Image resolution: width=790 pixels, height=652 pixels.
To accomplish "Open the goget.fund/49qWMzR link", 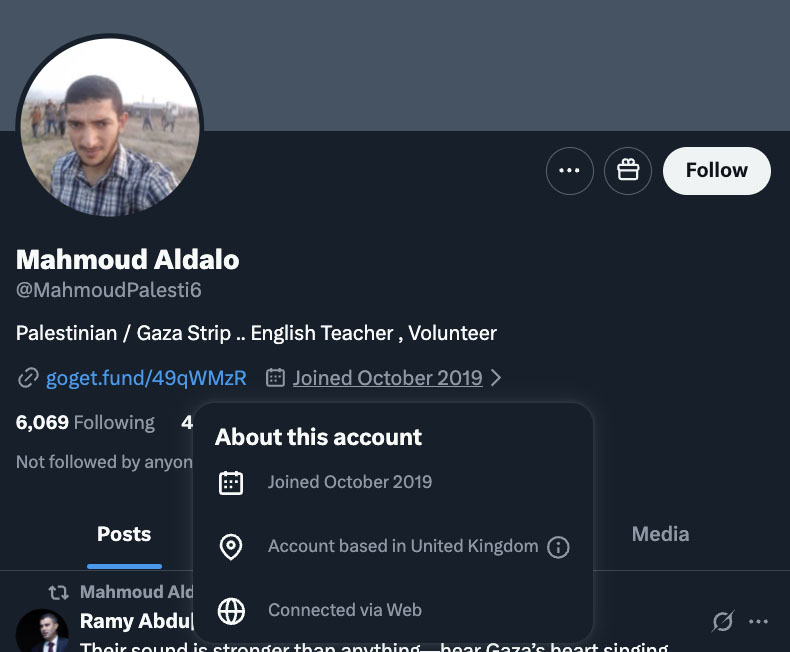I will pos(146,378).
